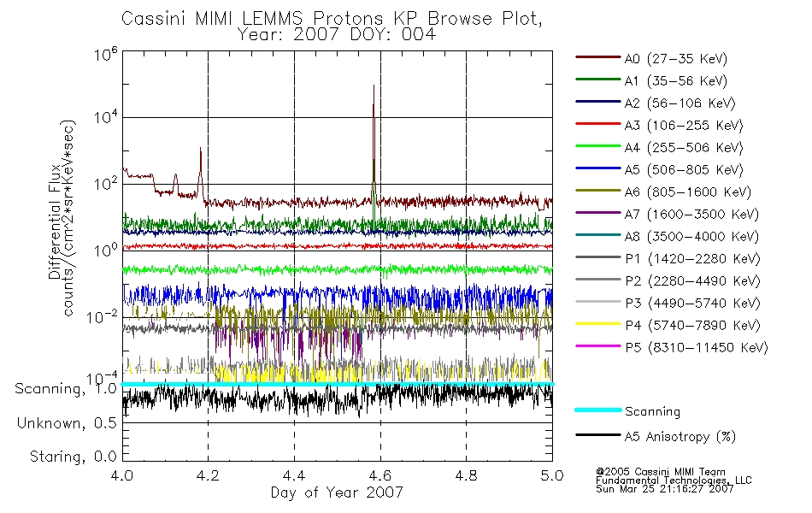Click the A7 (1600-3500 KeV) legend label

point(691,215)
